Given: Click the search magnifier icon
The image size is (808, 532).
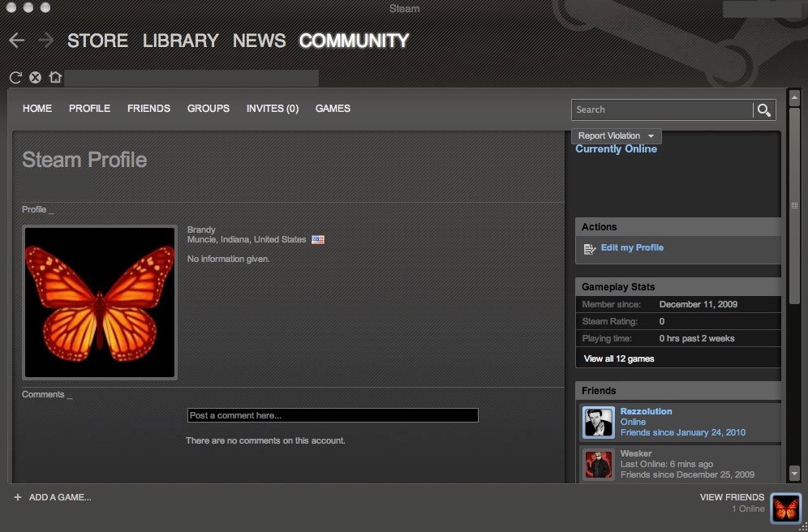Looking at the screenshot, I should click(764, 109).
